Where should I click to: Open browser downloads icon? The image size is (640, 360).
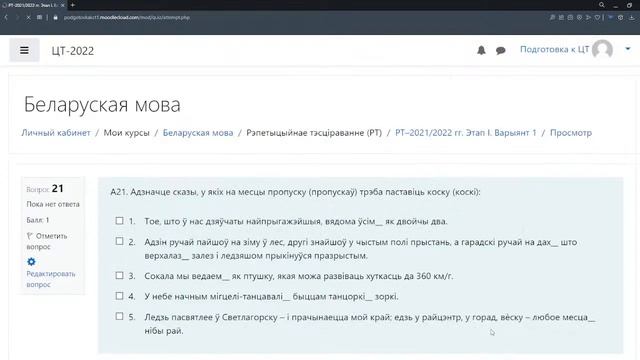[x=631, y=18]
